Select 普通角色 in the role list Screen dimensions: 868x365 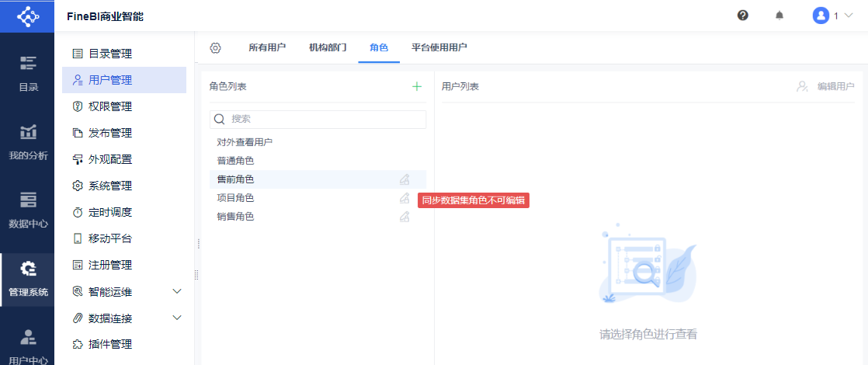pos(235,161)
